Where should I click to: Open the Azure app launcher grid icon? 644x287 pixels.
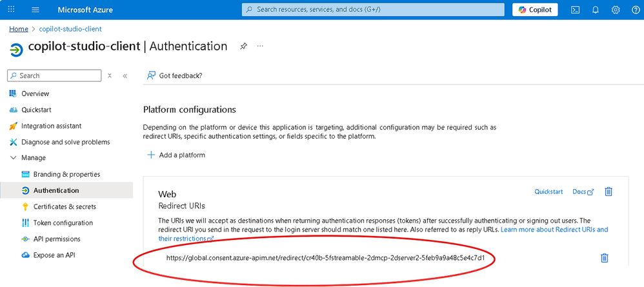click(x=12, y=10)
